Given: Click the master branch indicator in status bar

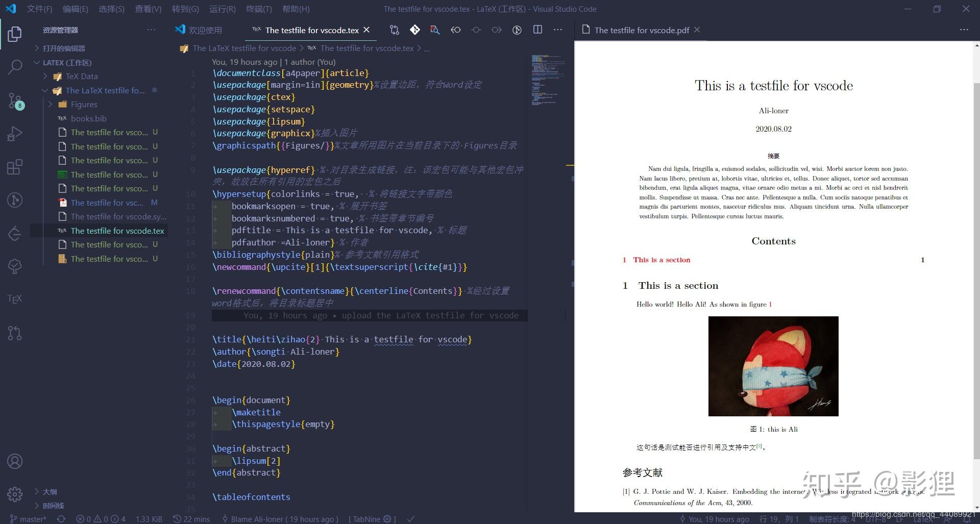Looking at the screenshot, I should click(28, 519).
